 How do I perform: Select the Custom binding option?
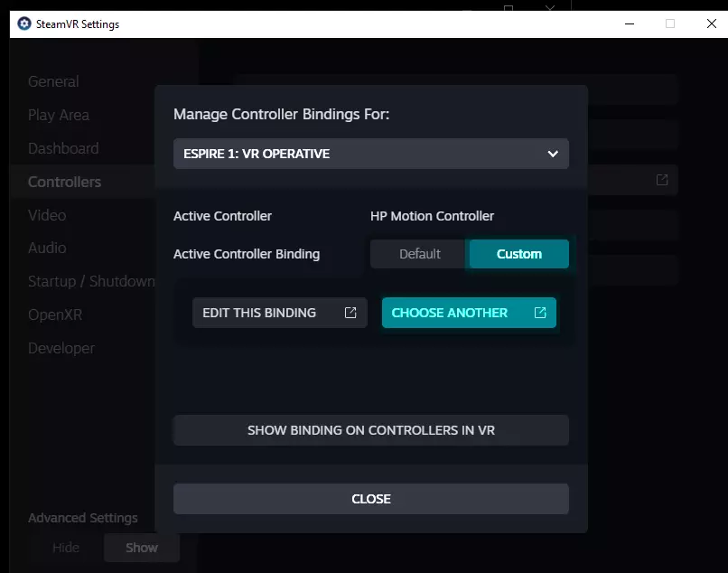[x=519, y=254]
